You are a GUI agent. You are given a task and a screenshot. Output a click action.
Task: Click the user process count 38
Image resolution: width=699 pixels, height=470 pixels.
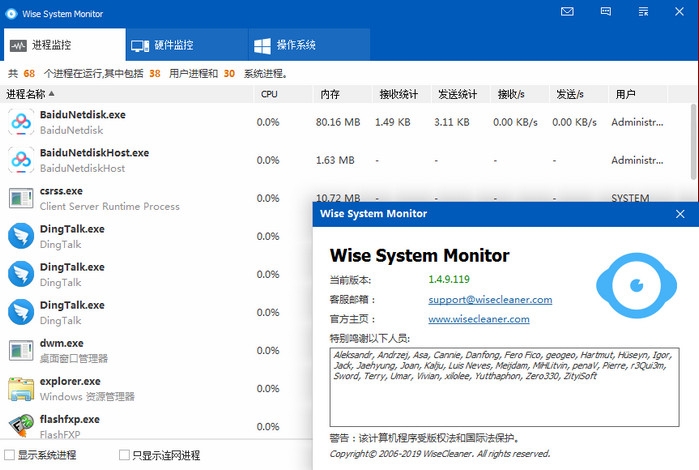[x=155, y=74]
